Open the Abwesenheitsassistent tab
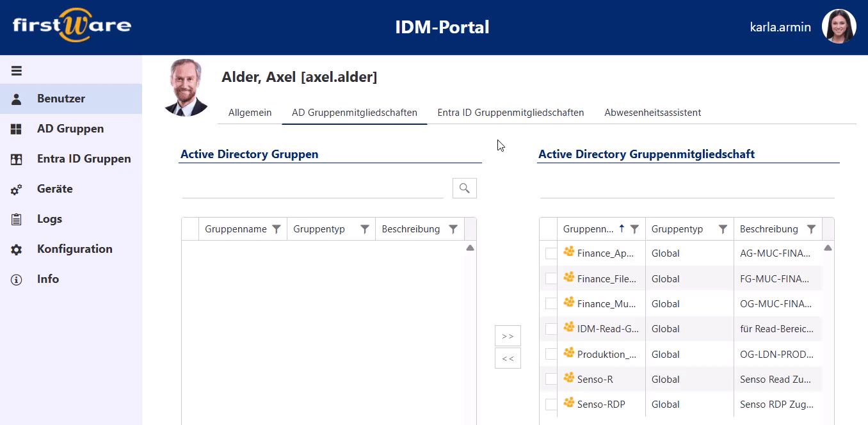The image size is (868, 425). pos(653,112)
